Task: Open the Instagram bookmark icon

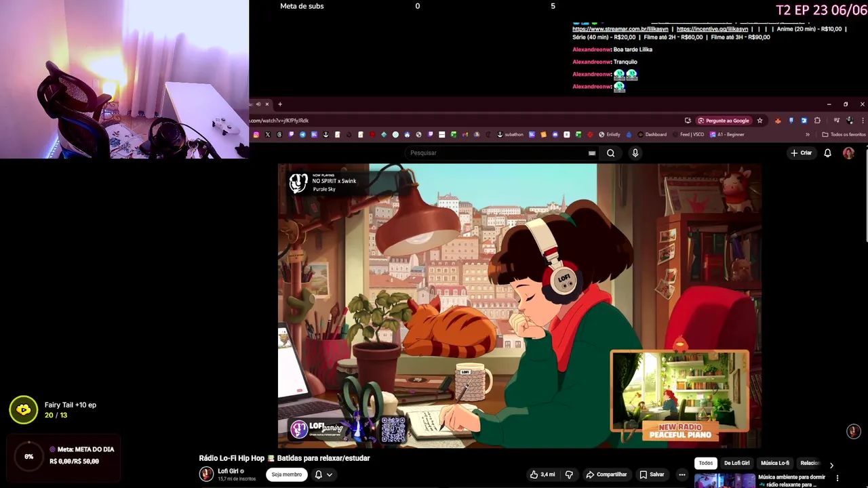Action: tap(256, 134)
